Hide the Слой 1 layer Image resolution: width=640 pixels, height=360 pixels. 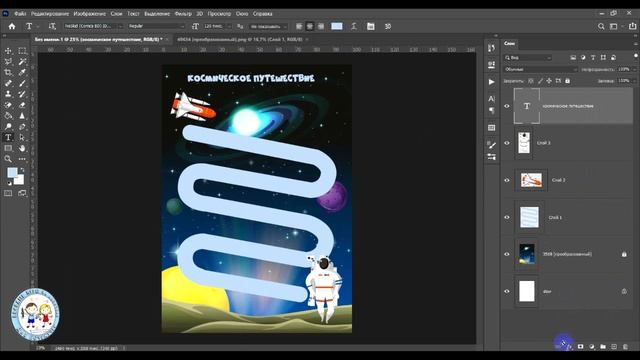(x=507, y=218)
